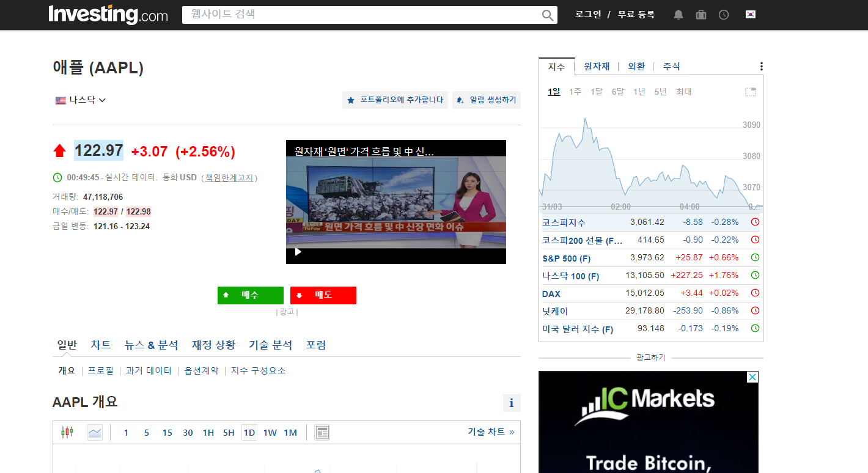Click the info icon beside AAPL 개요
The width and height of the screenshot is (868, 473).
[x=512, y=403]
